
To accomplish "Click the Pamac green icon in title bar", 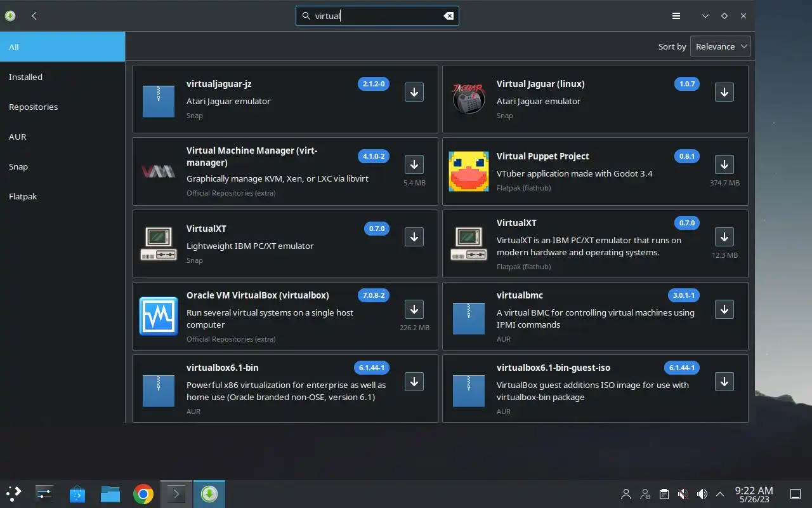I will 10,16.
